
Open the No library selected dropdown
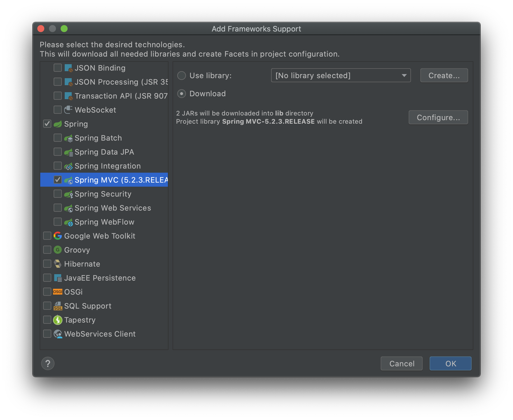pyautogui.click(x=341, y=76)
